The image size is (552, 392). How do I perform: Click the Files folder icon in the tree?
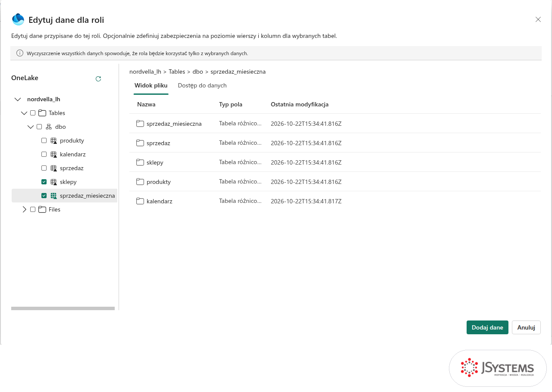(x=42, y=209)
